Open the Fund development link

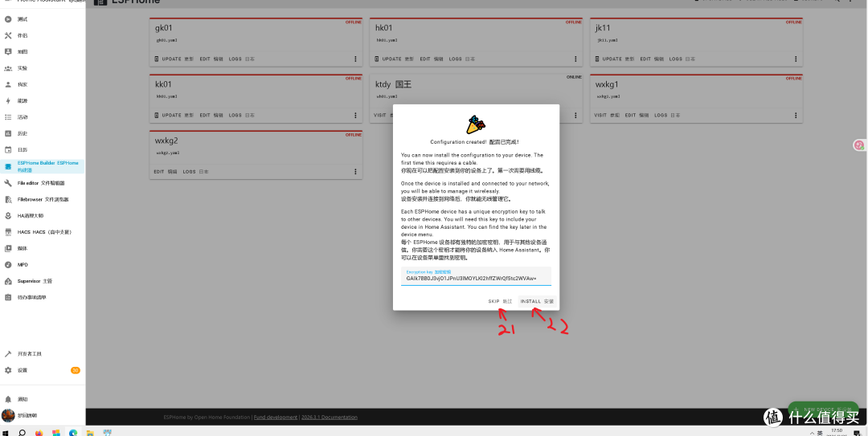pos(275,418)
